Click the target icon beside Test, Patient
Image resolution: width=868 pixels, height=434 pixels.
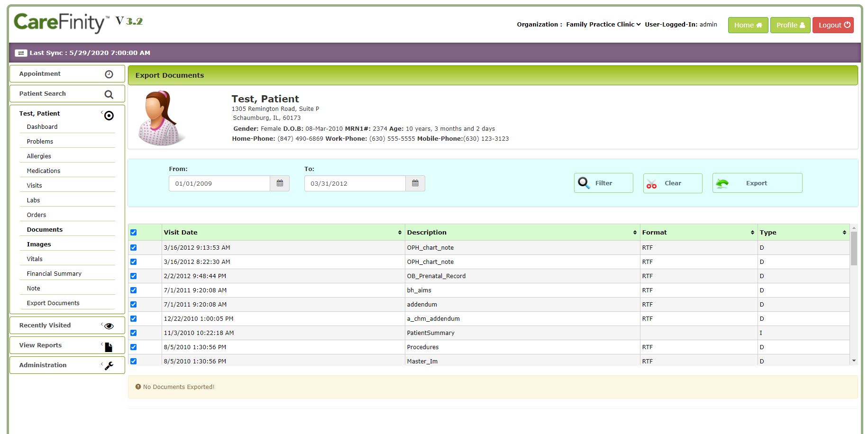point(109,116)
